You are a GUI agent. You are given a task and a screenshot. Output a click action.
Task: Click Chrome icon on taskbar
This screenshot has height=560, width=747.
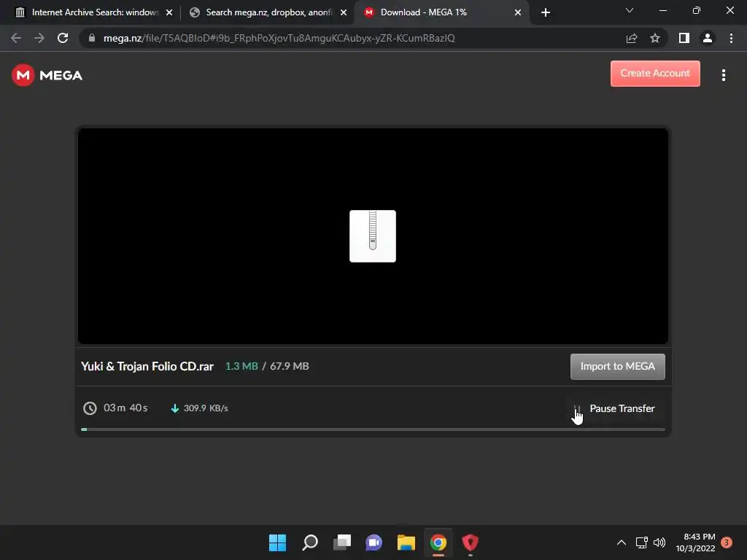[x=438, y=542]
